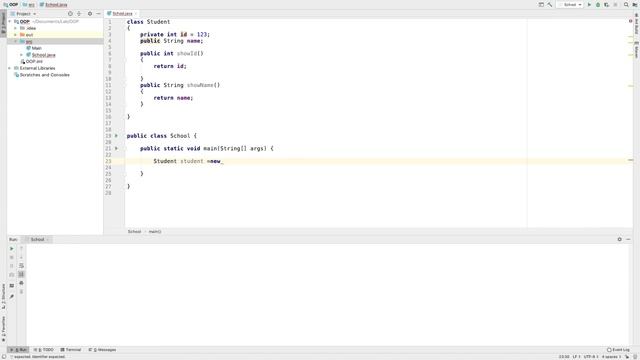Click the run gutter arrow beside main method
The height and width of the screenshot is (360, 640).
point(116,149)
